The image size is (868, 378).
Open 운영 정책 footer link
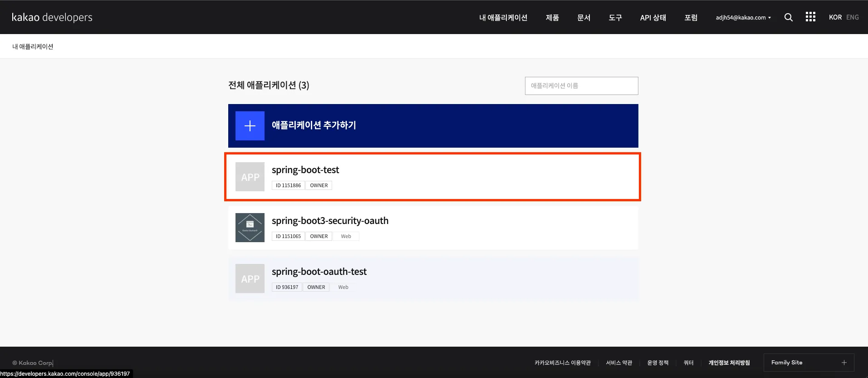pyautogui.click(x=658, y=363)
